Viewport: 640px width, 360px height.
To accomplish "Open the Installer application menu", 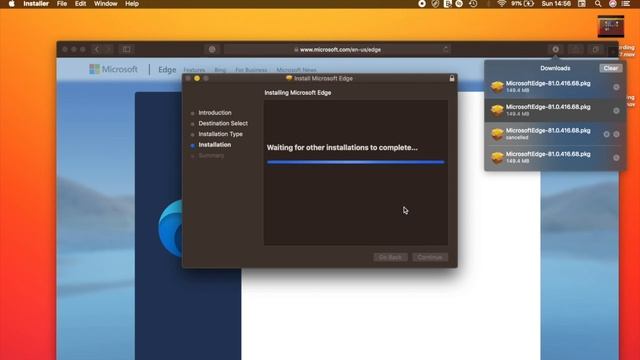I will [x=36, y=4].
